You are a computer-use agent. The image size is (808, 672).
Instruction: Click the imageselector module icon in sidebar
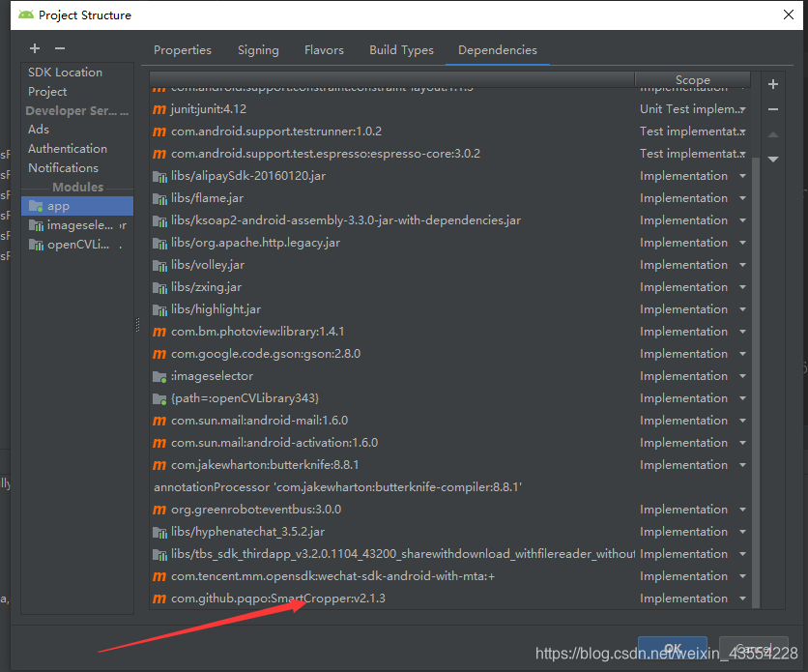36,225
